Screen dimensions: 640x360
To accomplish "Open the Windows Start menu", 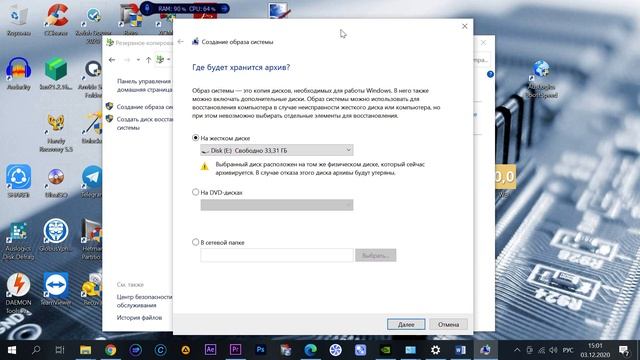I will (11, 350).
